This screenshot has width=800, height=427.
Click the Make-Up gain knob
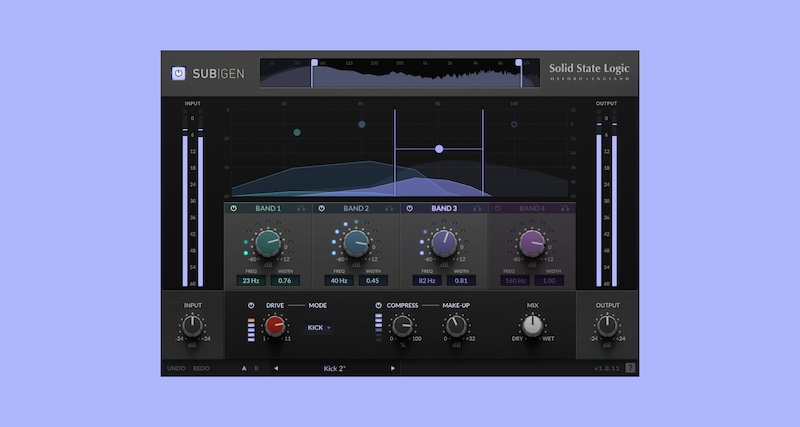pos(456,325)
